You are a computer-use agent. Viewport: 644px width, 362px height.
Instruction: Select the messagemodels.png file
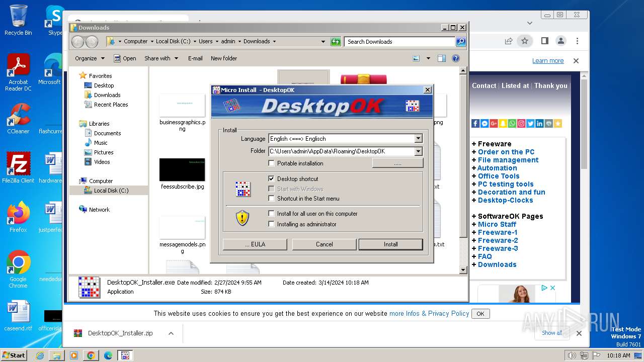[182, 235]
